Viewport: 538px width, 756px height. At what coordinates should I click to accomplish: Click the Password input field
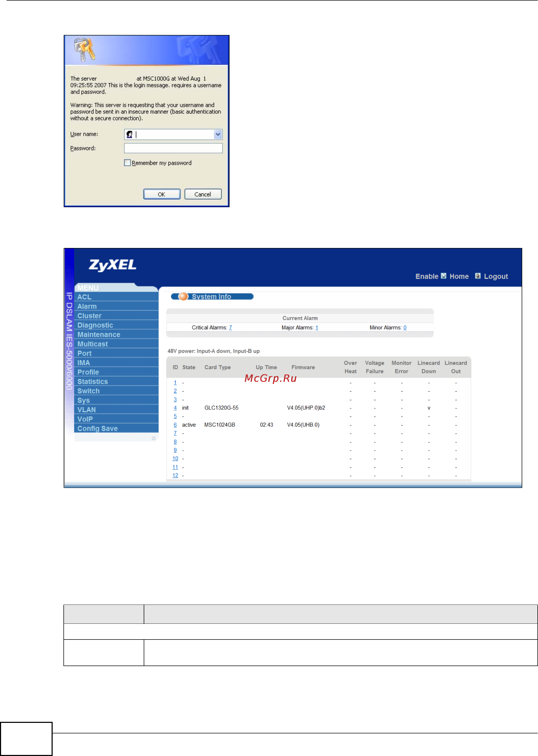click(x=173, y=148)
